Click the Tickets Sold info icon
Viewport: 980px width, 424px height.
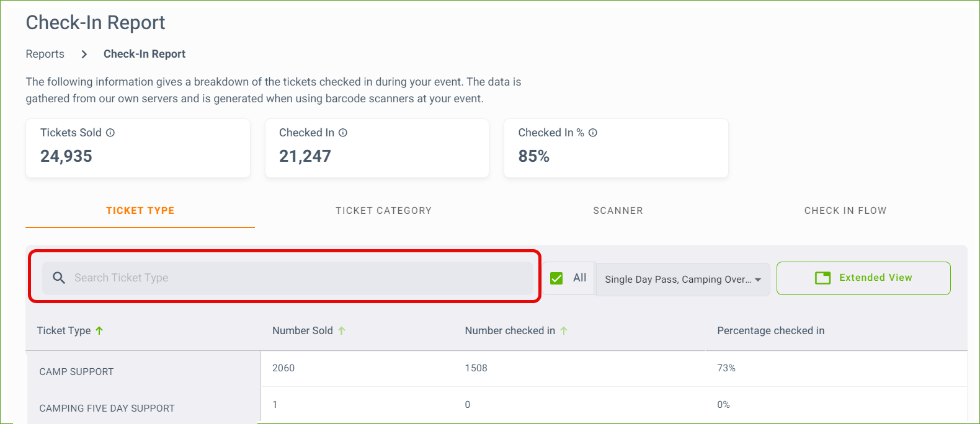pos(110,133)
